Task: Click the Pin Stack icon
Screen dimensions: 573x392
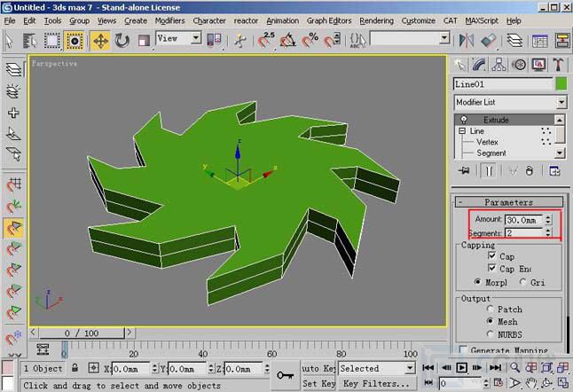Action: tap(464, 170)
